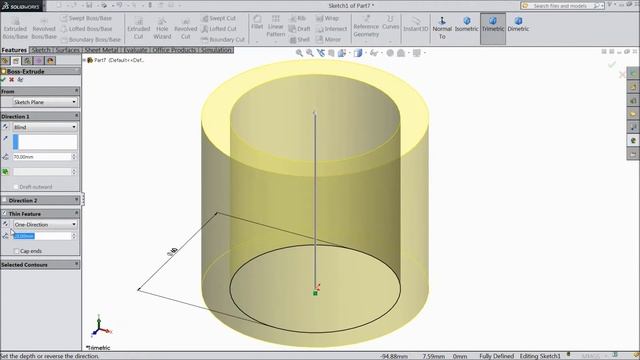Viewport: 640px width, 360px height.
Task: Select the Surfaces tab
Action: click(x=67, y=50)
